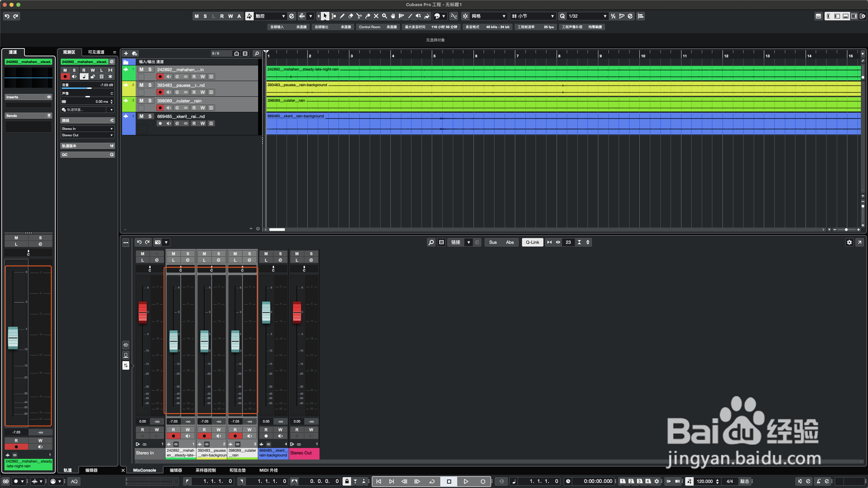Open the snap type 网格 dropdown

tap(488, 16)
